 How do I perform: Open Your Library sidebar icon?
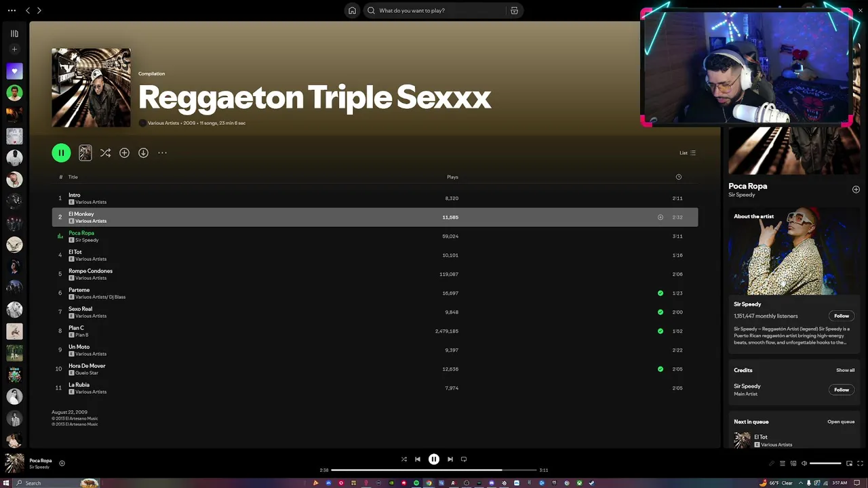click(x=14, y=33)
